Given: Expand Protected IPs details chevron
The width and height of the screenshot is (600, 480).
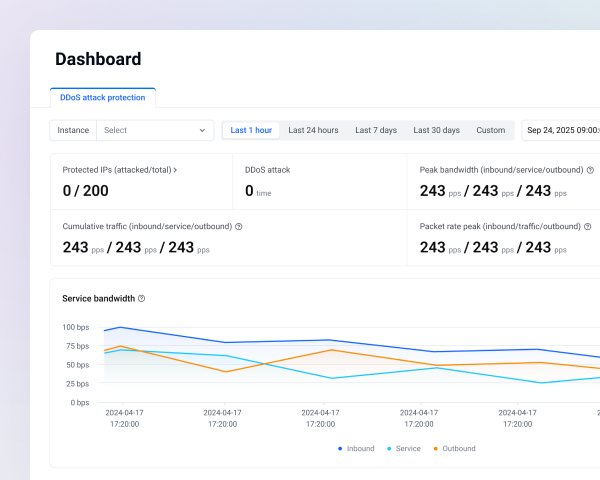Looking at the screenshot, I should (176, 170).
